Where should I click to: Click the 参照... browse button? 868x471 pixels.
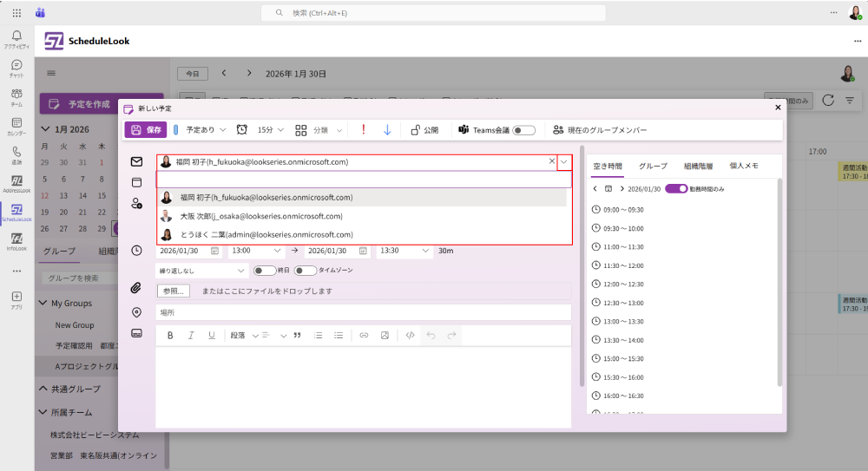point(174,291)
